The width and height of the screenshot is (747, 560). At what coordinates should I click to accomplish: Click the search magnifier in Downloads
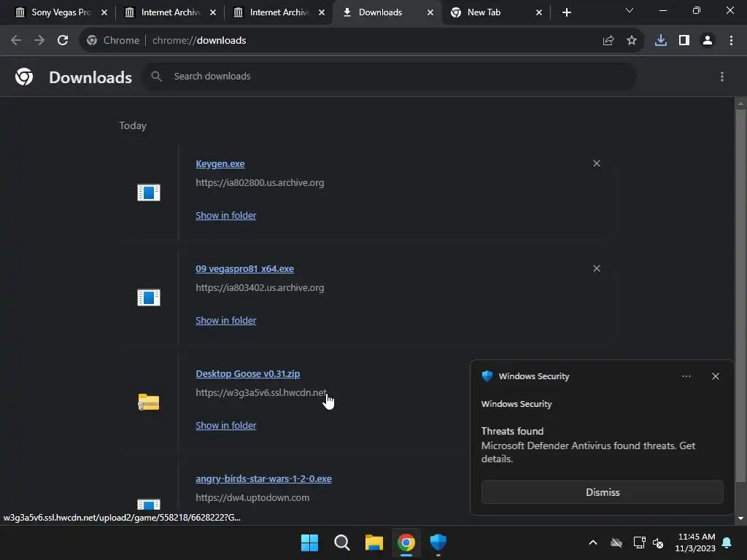pyautogui.click(x=156, y=76)
